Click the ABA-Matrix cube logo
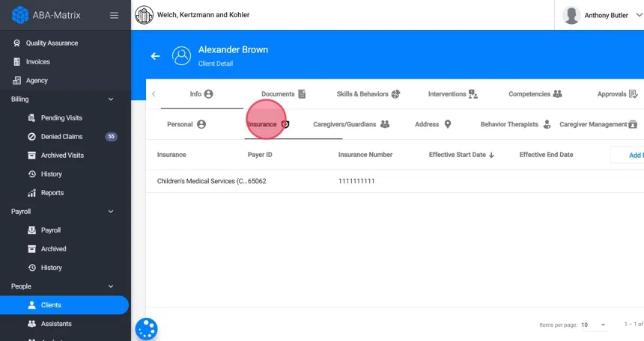Screen dimensions: 644x341 [20, 15]
